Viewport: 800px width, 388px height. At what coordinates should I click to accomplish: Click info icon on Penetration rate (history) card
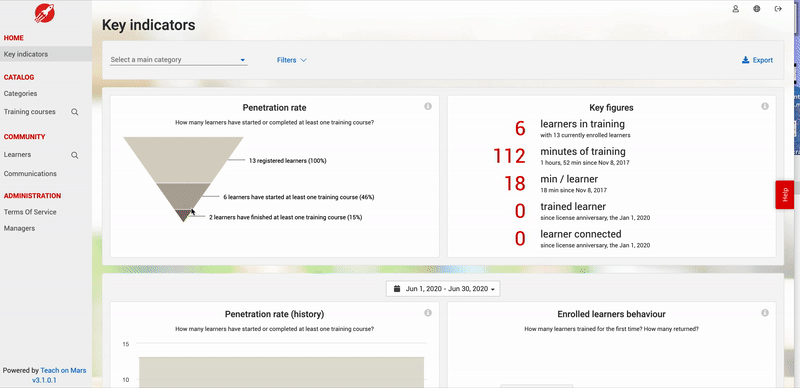[x=428, y=313]
